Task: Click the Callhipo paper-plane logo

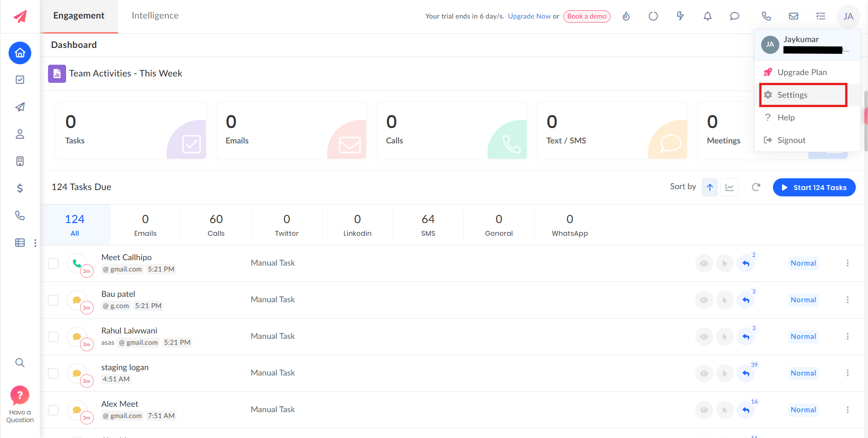Action: pos(20,16)
